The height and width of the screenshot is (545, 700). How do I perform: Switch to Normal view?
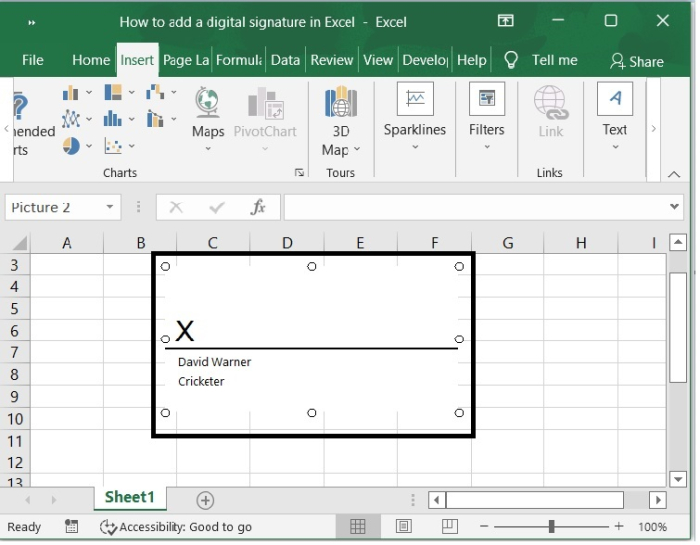[358, 527]
